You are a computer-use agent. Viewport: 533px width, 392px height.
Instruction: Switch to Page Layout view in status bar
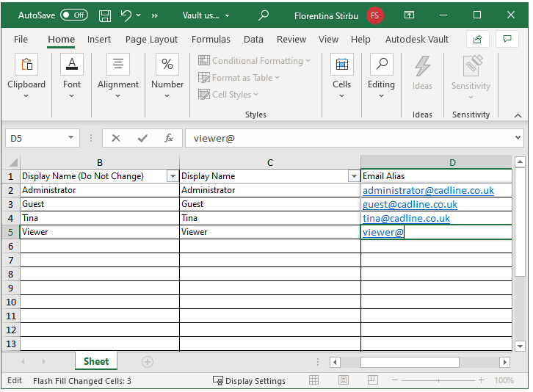coord(344,380)
